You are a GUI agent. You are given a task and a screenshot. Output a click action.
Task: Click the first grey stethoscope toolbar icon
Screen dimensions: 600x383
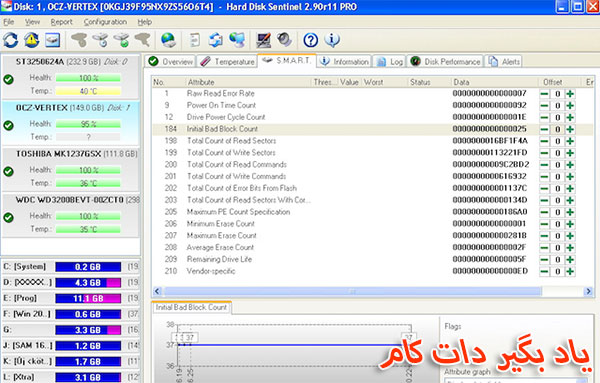click(79, 40)
